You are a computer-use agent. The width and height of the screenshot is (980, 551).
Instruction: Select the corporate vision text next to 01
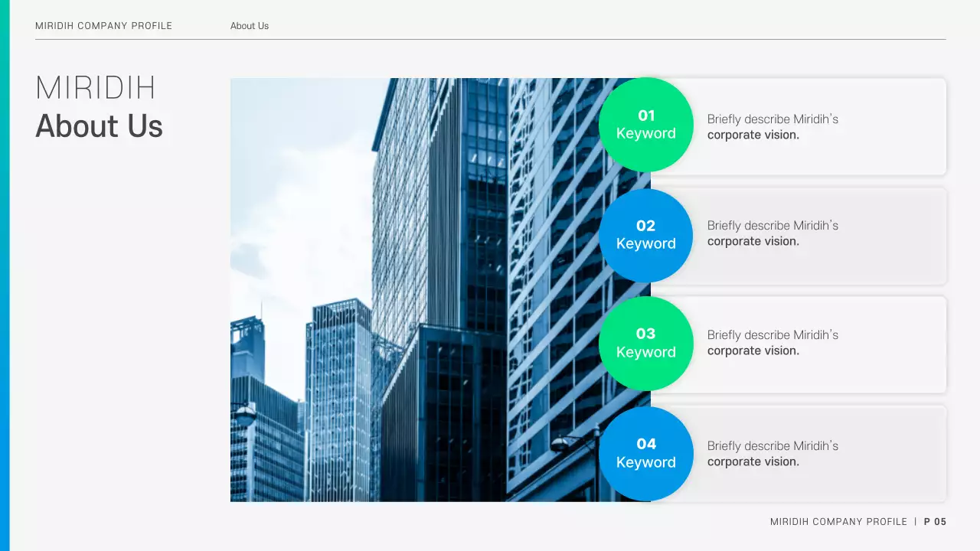(x=772, y=127)
